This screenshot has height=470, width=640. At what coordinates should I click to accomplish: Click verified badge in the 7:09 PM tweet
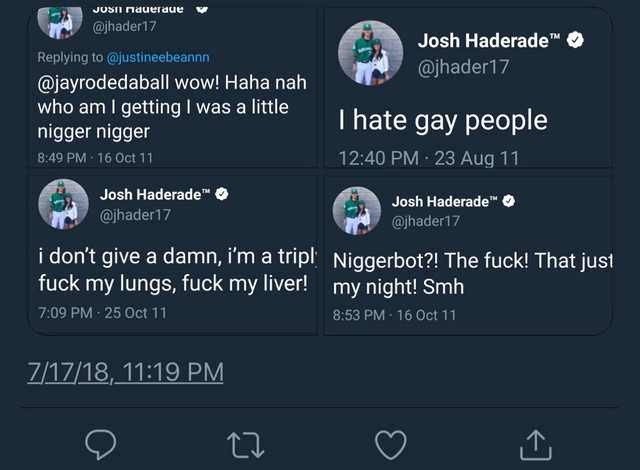coord(222,194)
